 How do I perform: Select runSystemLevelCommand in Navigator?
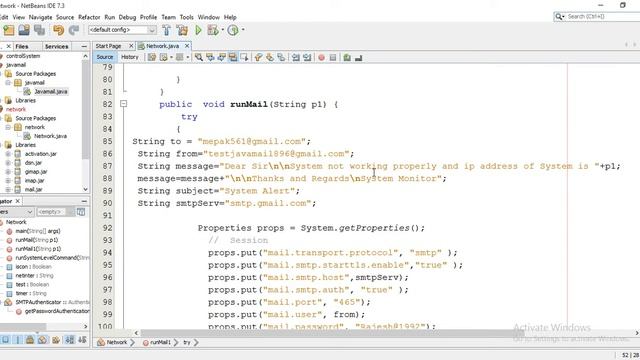[52, 258]
